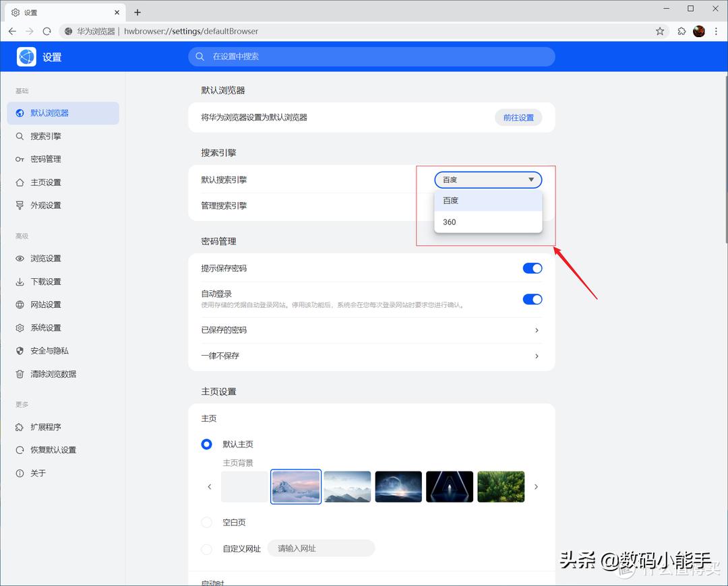This screenshot has height=586, width=728.
Task: Open a new browser tab
Action: pyautogui.click(x=138, y=12)
